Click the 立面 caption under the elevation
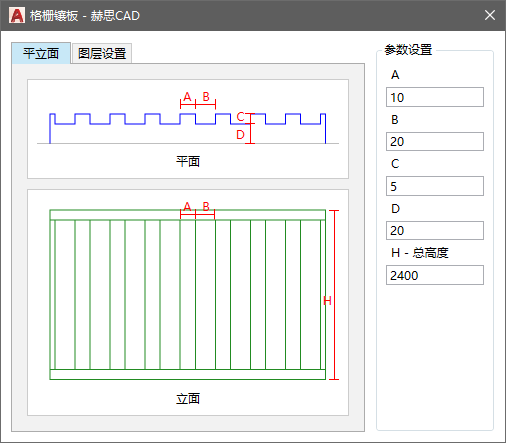Screen dimensions: 506x443 [x=188, y=399]
